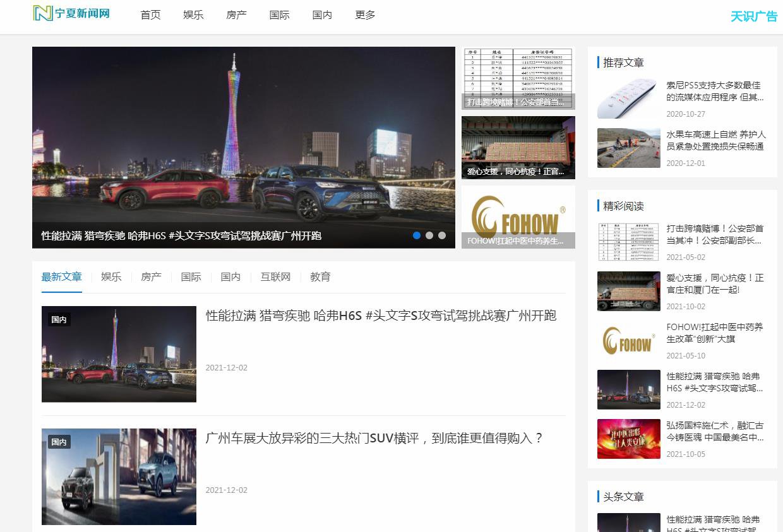Open headline 性能拉满 猎弯疾驰 哈弗H6S in list

click(381, 316)
